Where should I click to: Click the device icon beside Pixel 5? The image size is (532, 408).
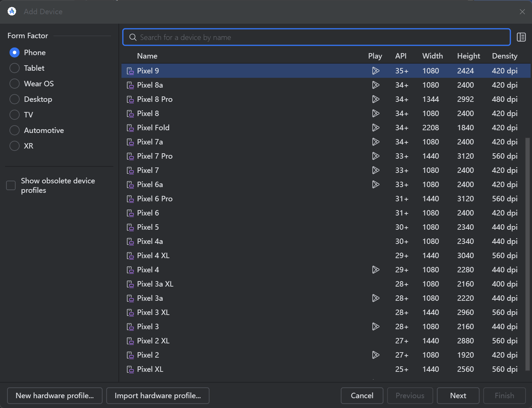[x=130, y=227]
